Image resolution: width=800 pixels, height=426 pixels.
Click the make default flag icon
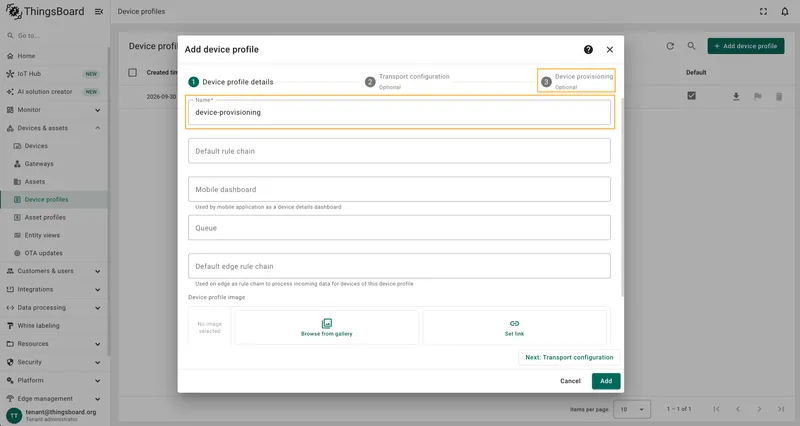click(x=758, y=96)
